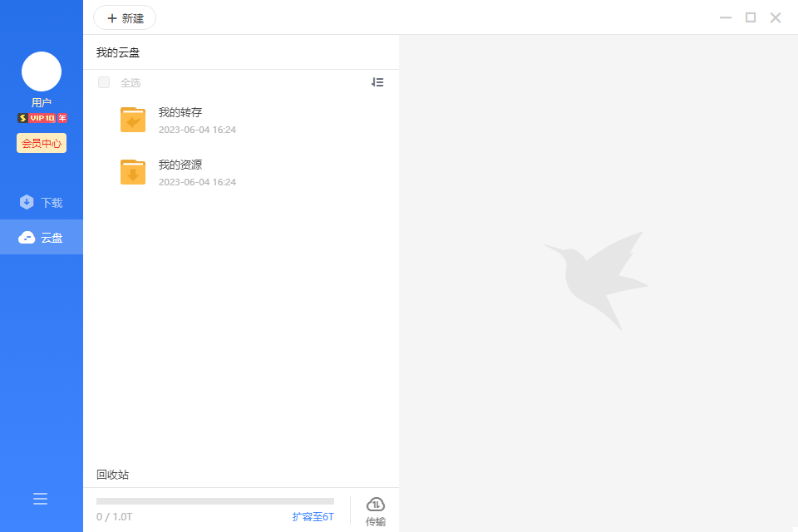Click the user avatar circle

click(42, 71)
